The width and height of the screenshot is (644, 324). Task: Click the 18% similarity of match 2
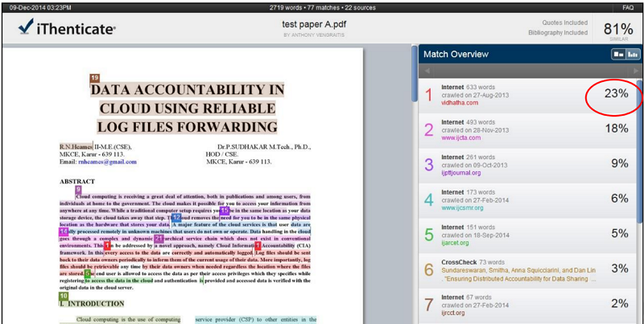[616, 129]
